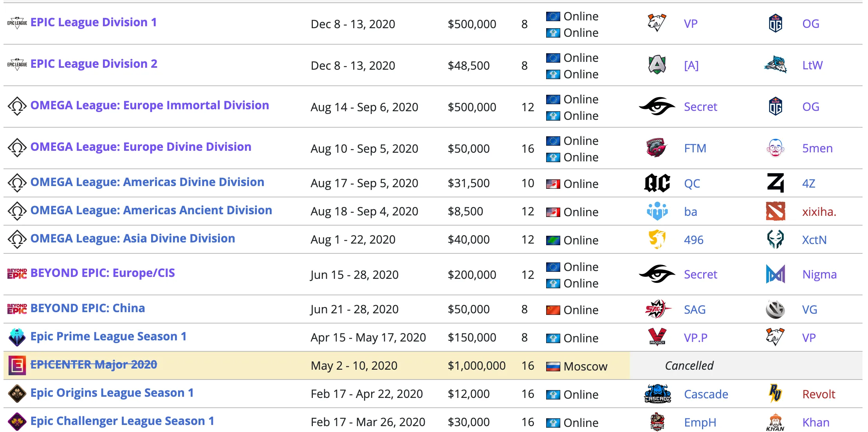This screenshot has width=868, height=432.
Task: Open the 5men team page link
Action: click(x=817, y=148)
